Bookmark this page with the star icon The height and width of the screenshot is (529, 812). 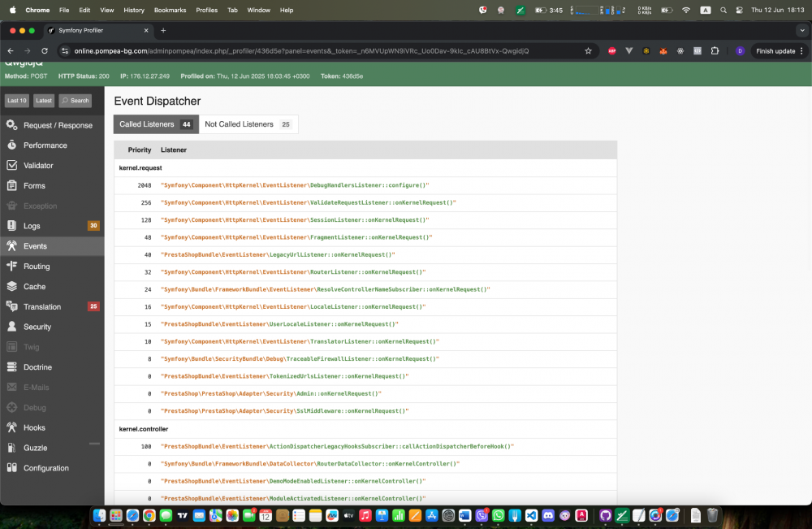[588, 50]
